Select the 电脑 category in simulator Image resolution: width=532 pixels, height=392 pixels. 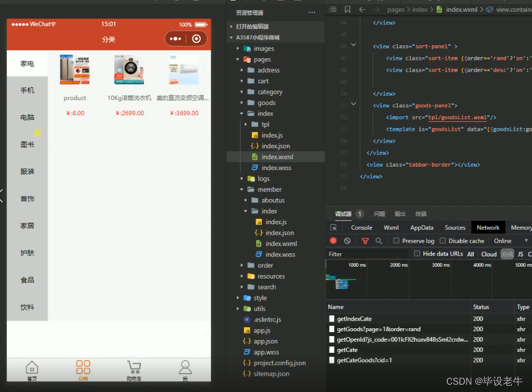tap(27, 117)
